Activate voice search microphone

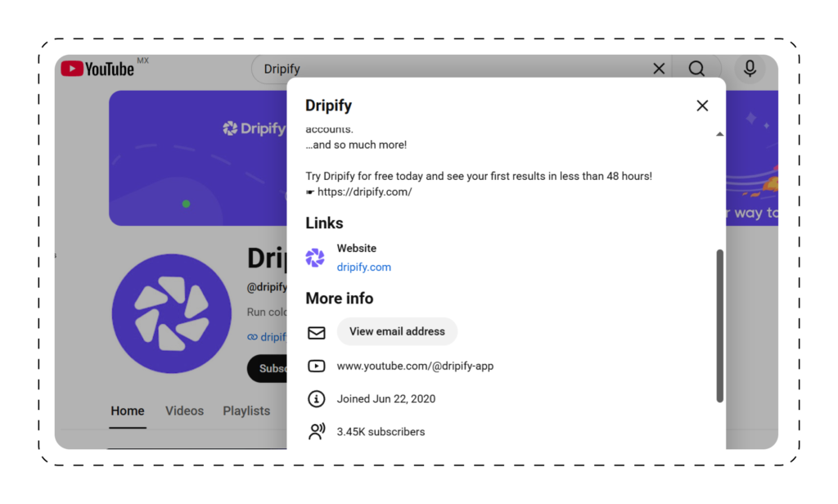click(750, 69)
